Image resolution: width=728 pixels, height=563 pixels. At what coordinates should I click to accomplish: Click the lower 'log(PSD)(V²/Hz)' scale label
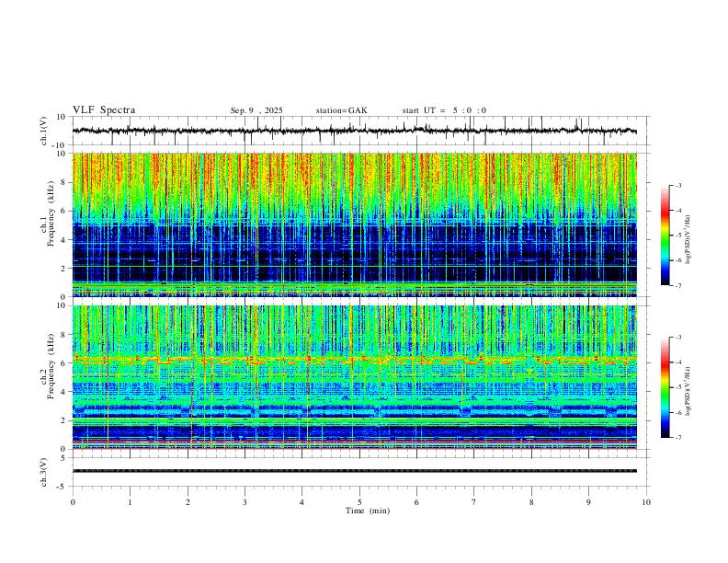688,391
